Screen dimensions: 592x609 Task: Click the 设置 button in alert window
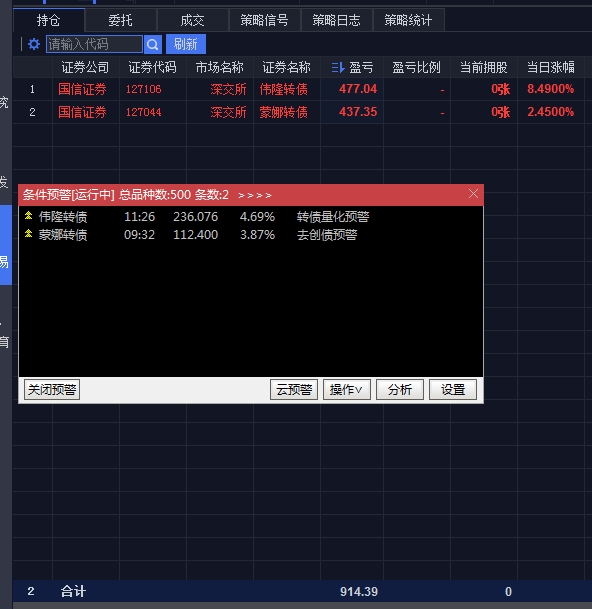coord(453,390)
